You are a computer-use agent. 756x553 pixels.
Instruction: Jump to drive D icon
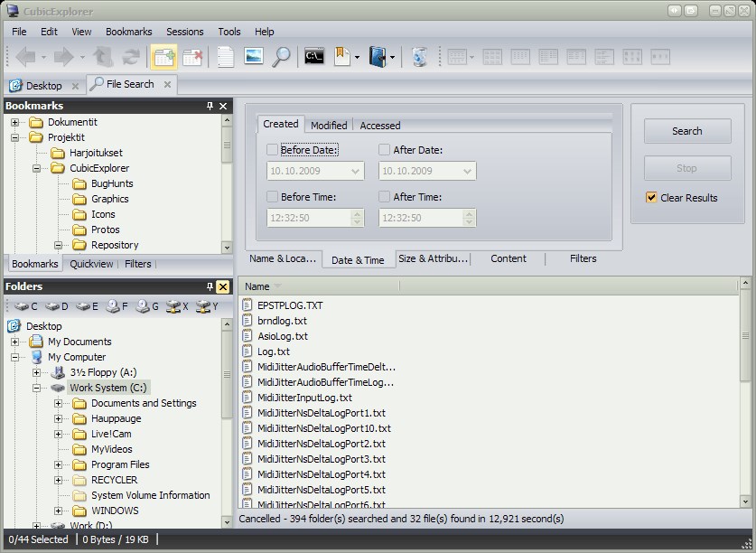coord(57,306)
